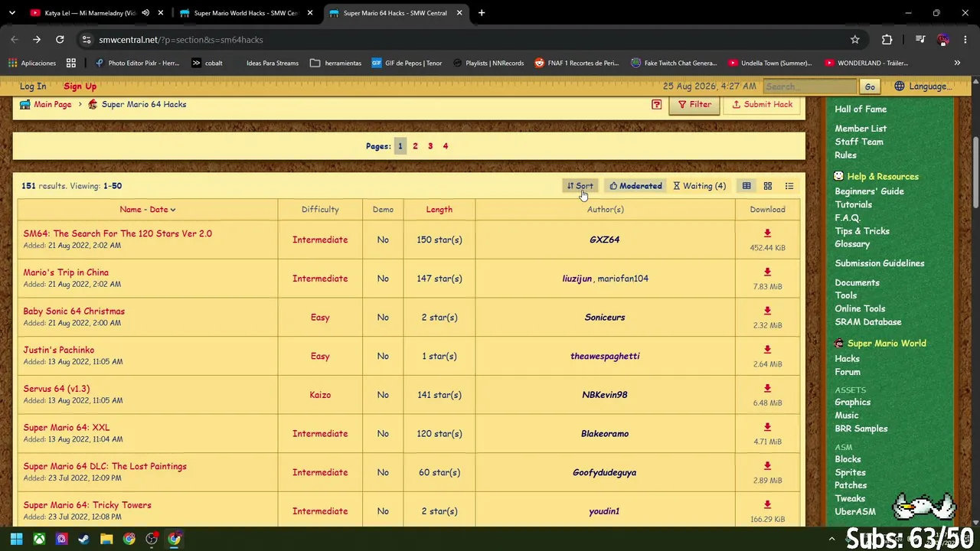Open the Chrome extensions puzzle icon
This screenshot has height=551, width=980.
tap(887, 40)
